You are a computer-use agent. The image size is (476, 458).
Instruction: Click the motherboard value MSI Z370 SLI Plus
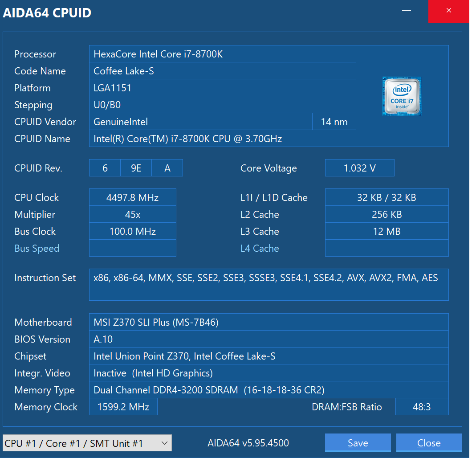point(269,322)
